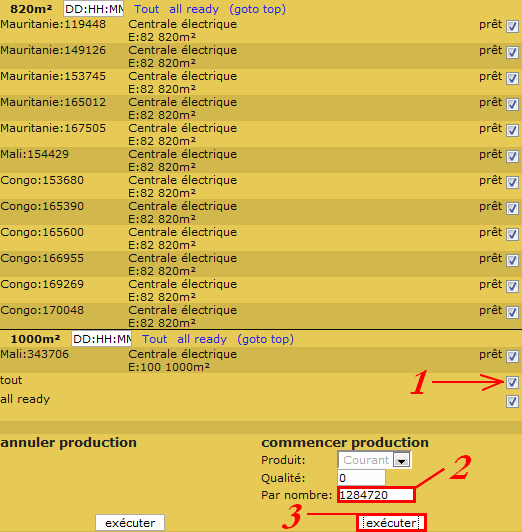Uncheck the Congo:165600 checkbox

coord(512,234)
